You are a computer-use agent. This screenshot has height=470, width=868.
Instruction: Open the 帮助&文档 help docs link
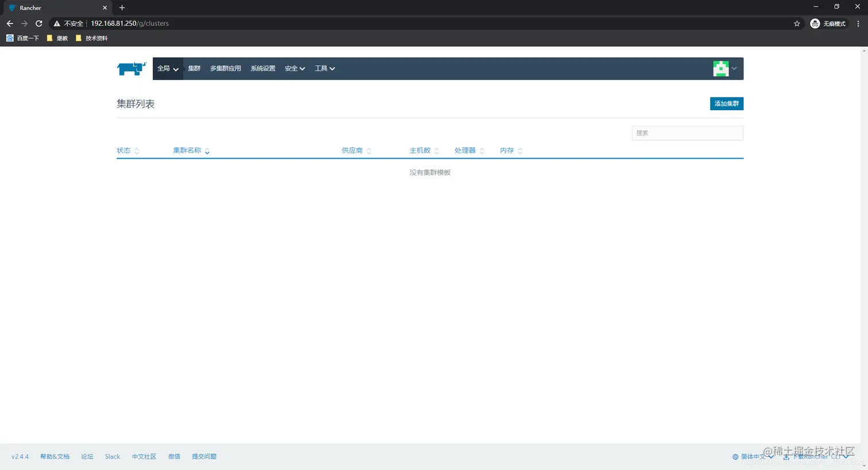pos(55,457)
